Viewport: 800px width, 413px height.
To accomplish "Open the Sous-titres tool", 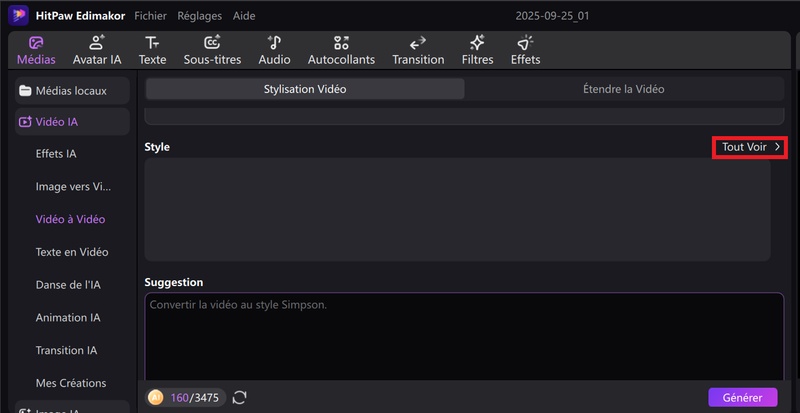I will point(212,50).
